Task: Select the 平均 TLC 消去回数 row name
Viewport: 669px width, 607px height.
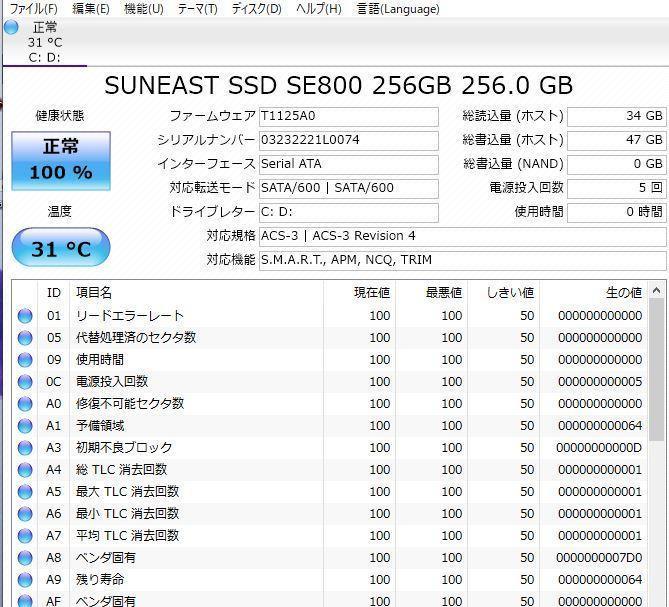Action: [127, 535]
